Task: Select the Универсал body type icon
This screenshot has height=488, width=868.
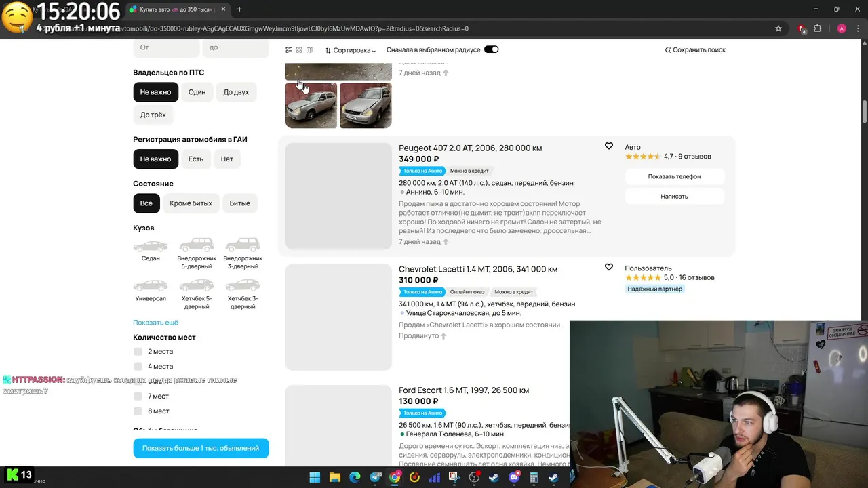Action: coord(151,285)
